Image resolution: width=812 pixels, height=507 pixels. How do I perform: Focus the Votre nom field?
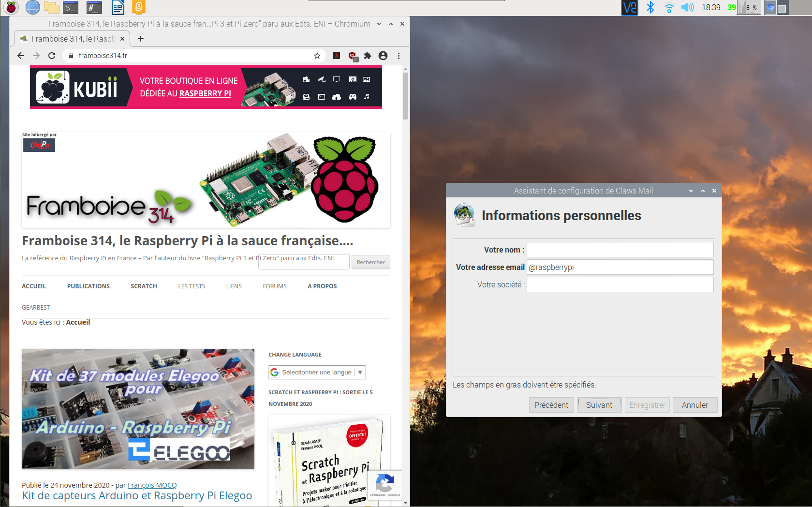(620, 250)
